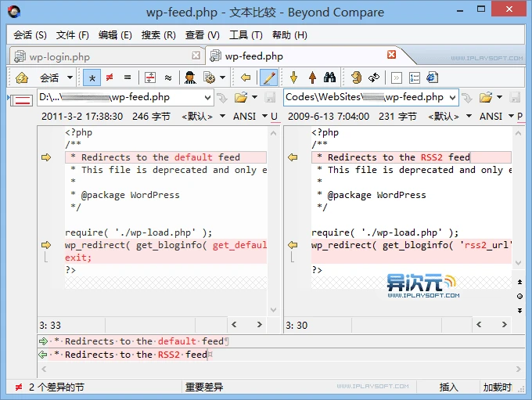
Task: Expand the right file path combo box
Action: coord(453,98)
